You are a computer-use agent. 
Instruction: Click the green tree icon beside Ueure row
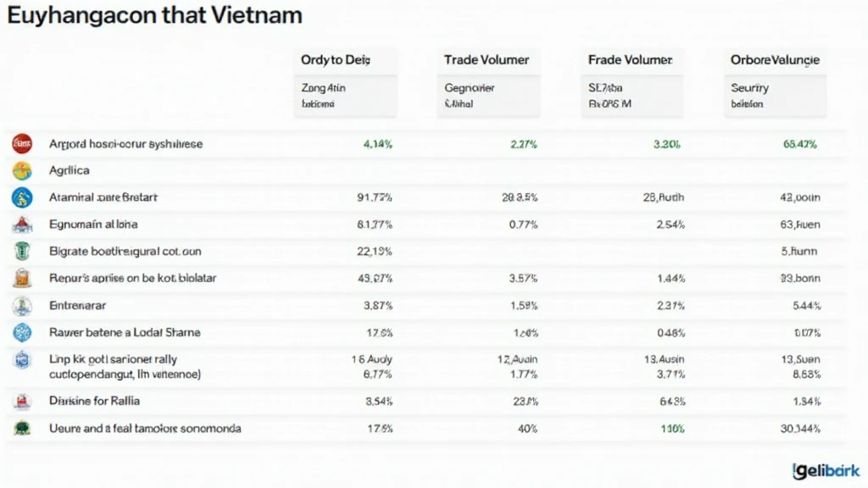click(x=22, y=428)
